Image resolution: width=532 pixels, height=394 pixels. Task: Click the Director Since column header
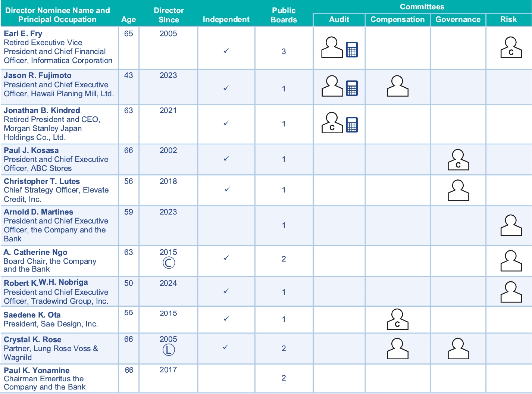[x=169, y=15]
